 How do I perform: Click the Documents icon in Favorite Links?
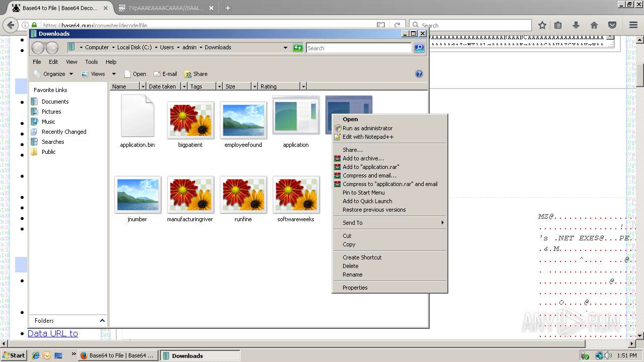coord(34,102)
